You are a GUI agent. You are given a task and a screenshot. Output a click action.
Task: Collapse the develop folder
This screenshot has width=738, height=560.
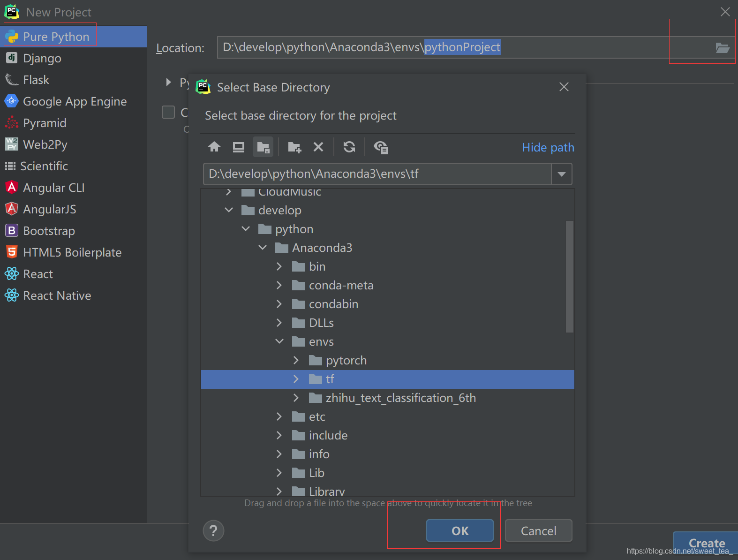click(x=229, y=210)
